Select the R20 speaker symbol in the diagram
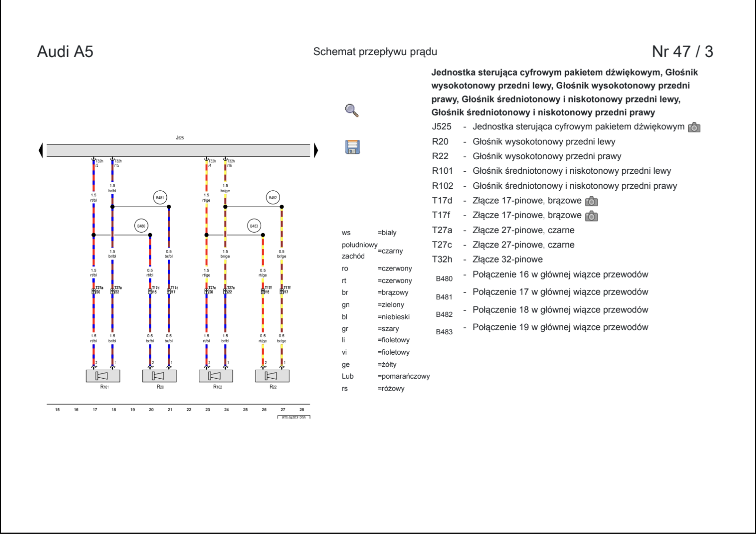Image resolution: width=756 pixels, height=534 pixels. point(159,376)
